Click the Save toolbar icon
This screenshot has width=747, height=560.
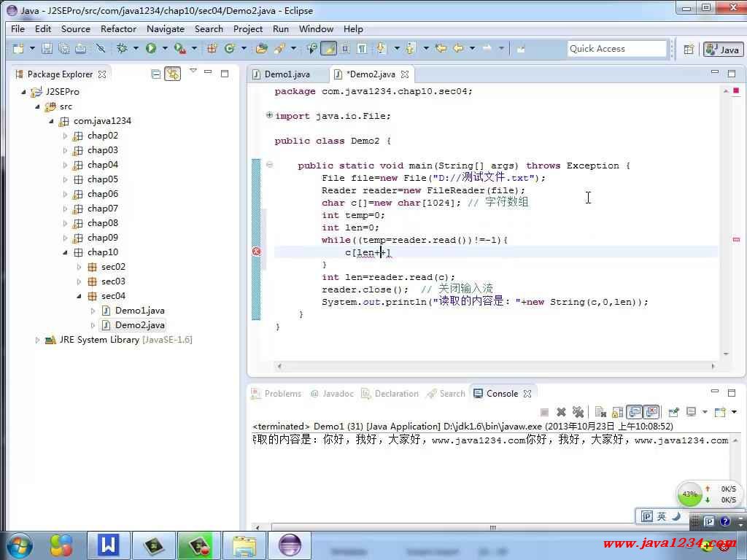click(47, 48)
